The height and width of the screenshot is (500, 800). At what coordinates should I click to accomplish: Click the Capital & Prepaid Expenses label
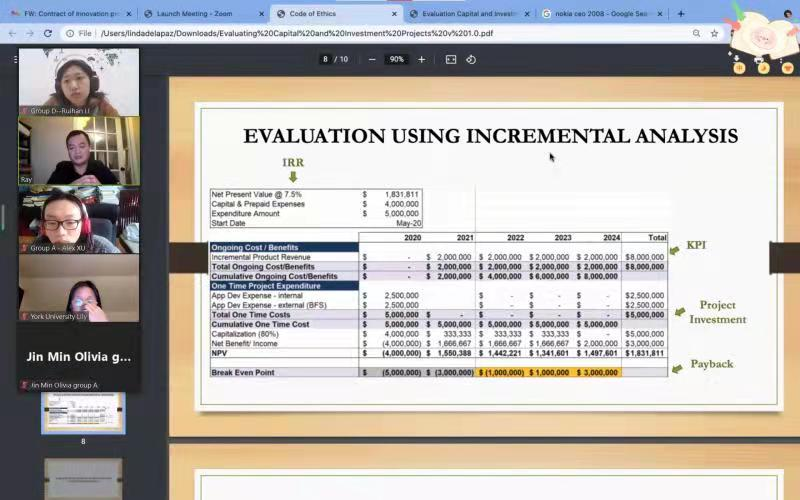pyautogui.click(x=258, y=204)
